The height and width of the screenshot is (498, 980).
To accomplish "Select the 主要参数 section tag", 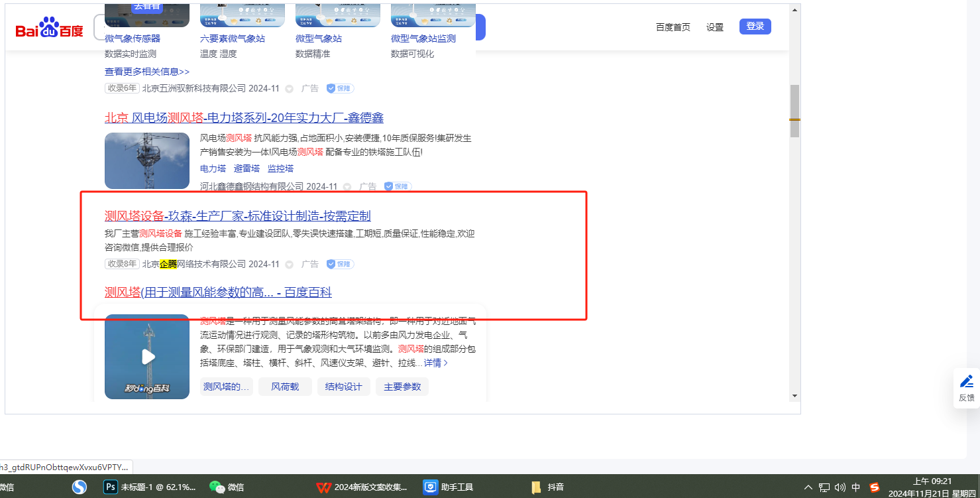I will click(x=402, y=387).
